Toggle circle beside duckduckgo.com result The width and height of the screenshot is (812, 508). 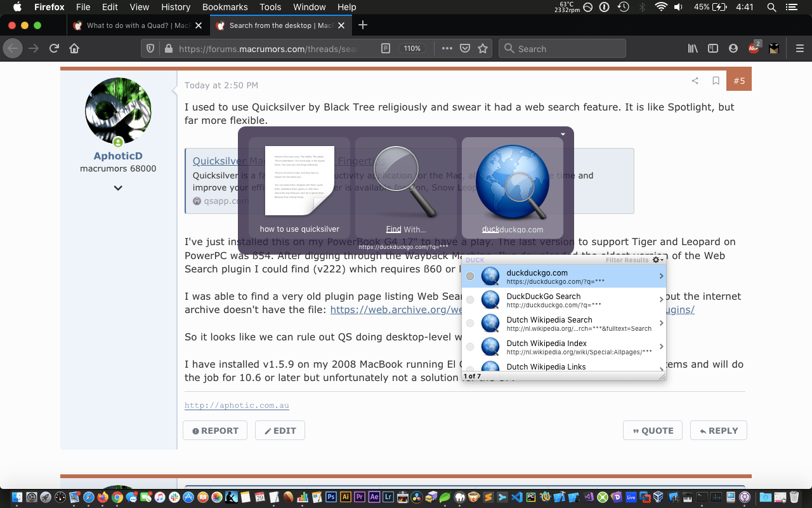click(x=470, y=276)
